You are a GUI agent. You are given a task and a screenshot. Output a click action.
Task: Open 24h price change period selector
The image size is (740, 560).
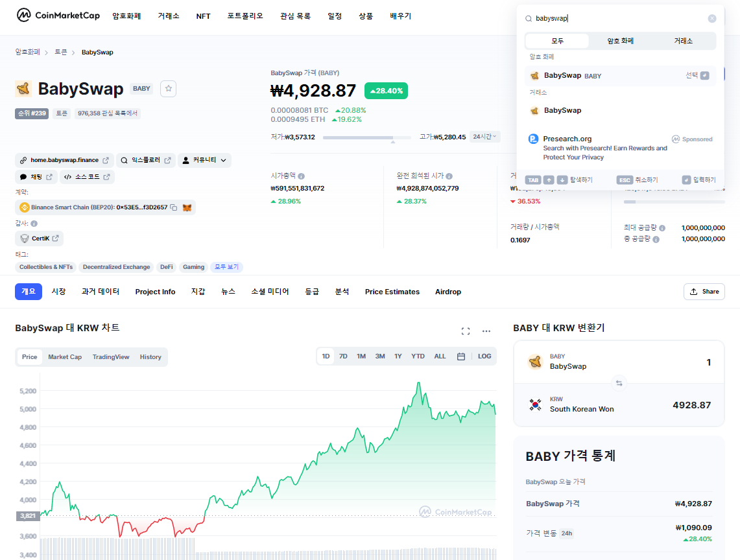coord(566,533)
